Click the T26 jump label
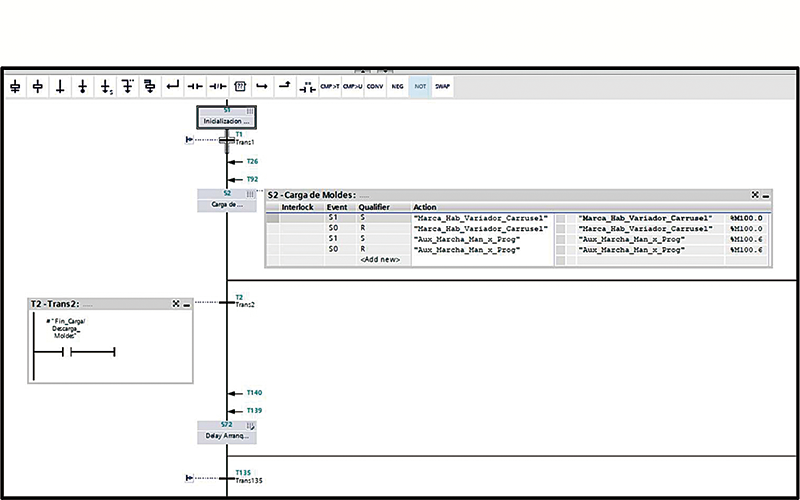The width and height of the screenshot is (800, 500). [252, 160]
